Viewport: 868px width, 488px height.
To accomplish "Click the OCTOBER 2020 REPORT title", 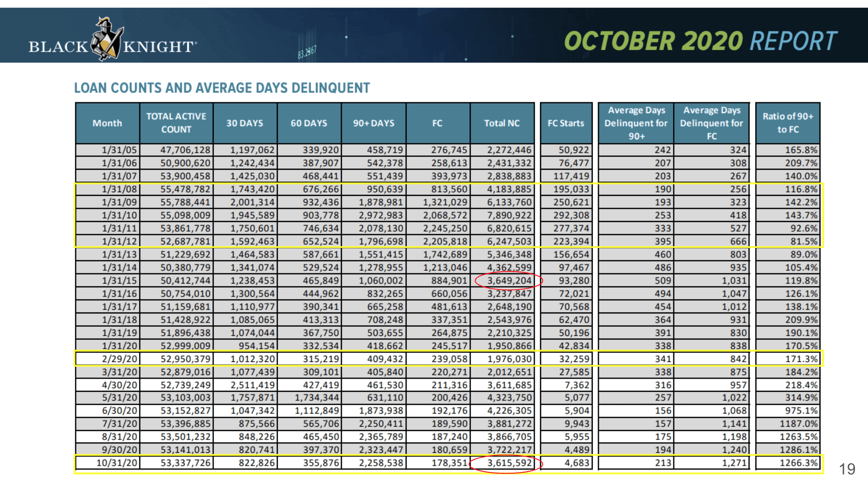I will click(x=701, y=41).
